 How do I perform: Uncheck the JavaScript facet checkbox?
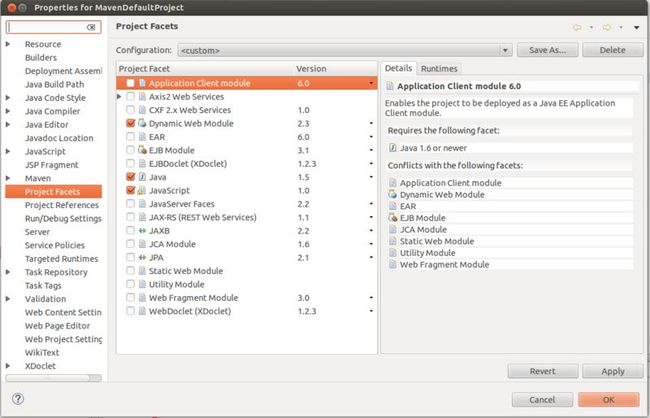click(x=130, y=190)
